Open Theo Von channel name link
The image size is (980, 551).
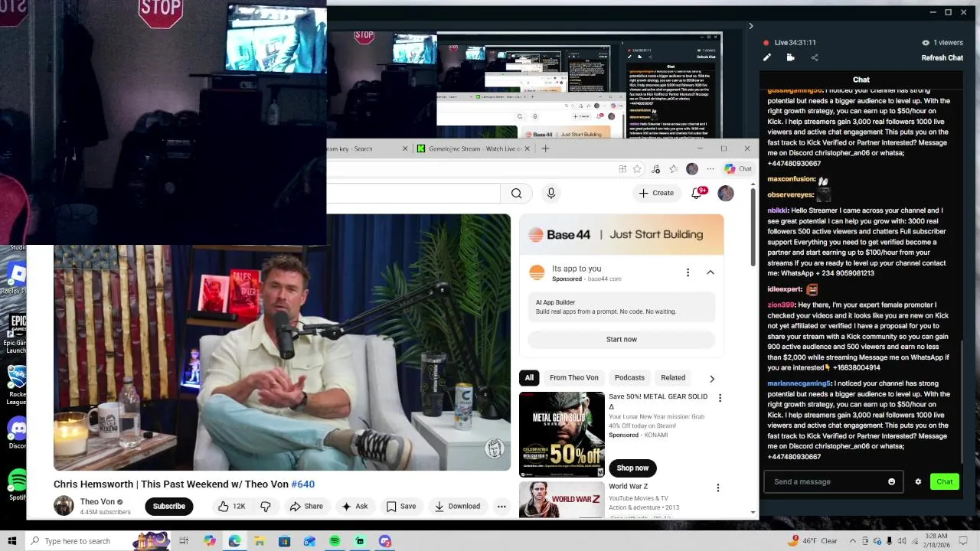97,502
